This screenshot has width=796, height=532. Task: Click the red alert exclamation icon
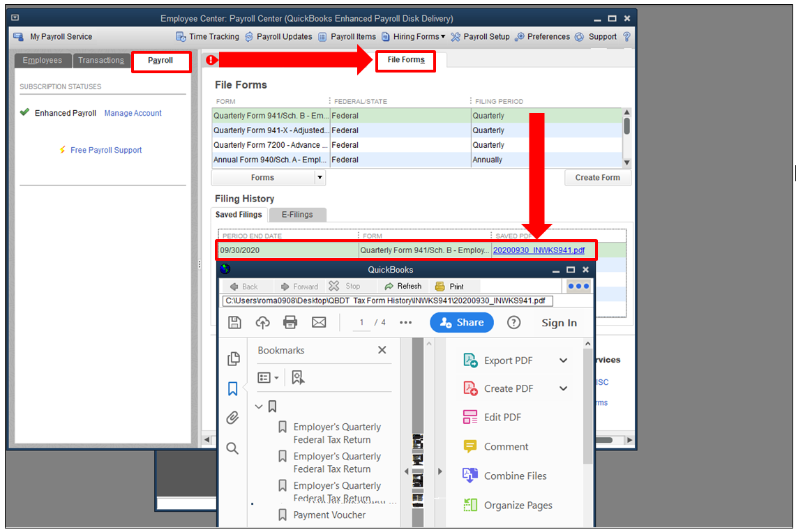[x=211, y=60]
